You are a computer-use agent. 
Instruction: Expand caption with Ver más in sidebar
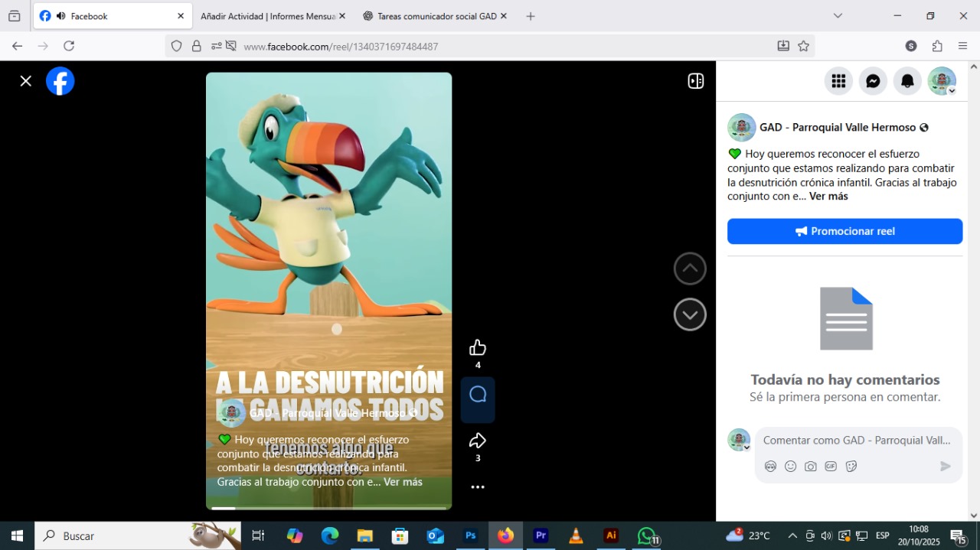828,197
